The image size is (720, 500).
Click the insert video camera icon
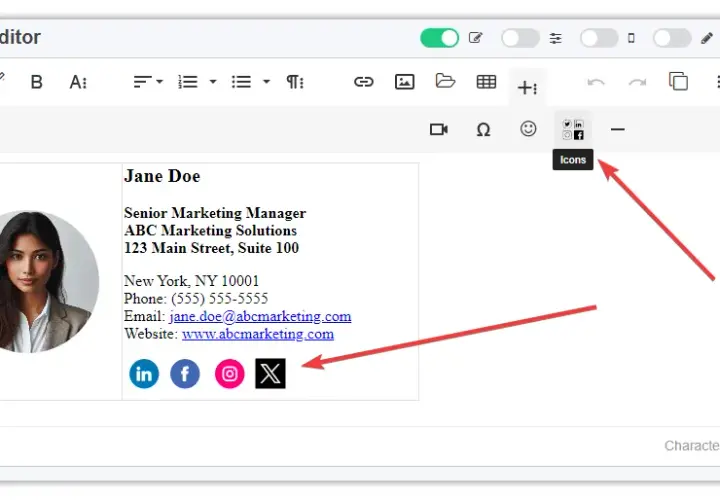tap(439, 129)
